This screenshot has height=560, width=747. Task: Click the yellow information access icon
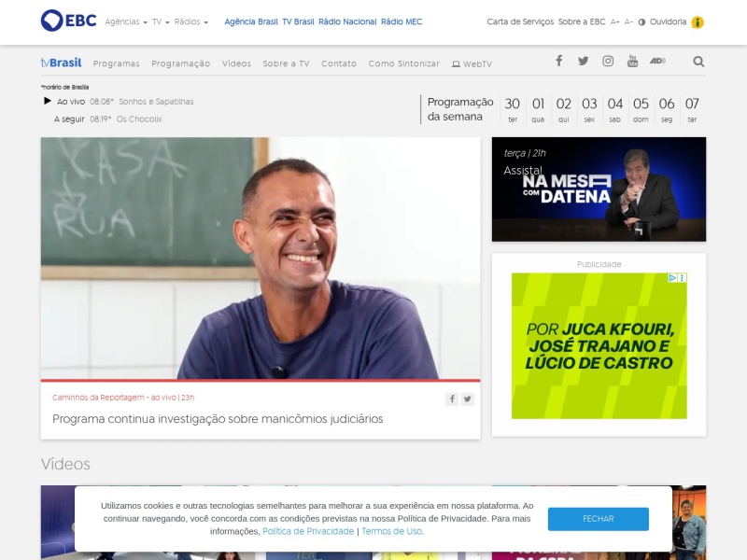click(x=698, y=22)
